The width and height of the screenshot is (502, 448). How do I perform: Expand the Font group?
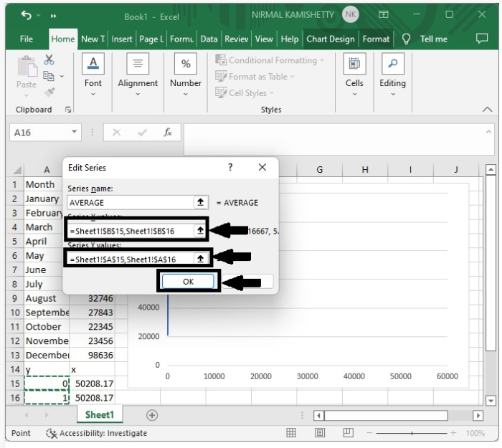pyautogui.click(x=93, y=75)
